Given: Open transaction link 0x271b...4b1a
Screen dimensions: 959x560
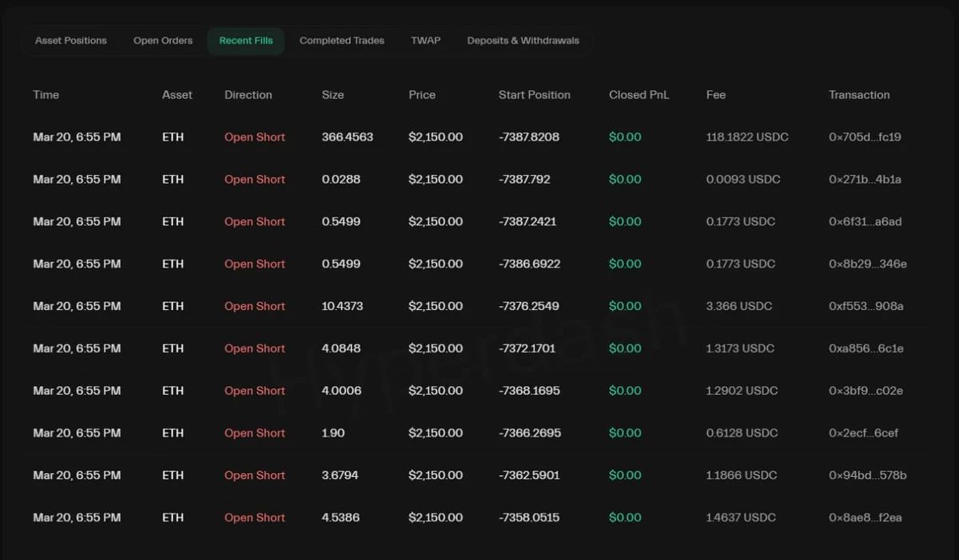Looking at the screenshot, I should pos(865,180).
